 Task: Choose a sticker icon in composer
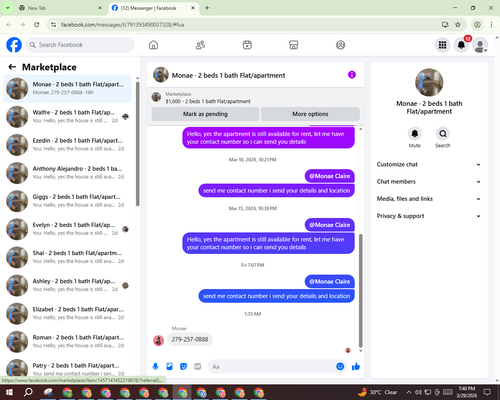(x=183, y=367)
